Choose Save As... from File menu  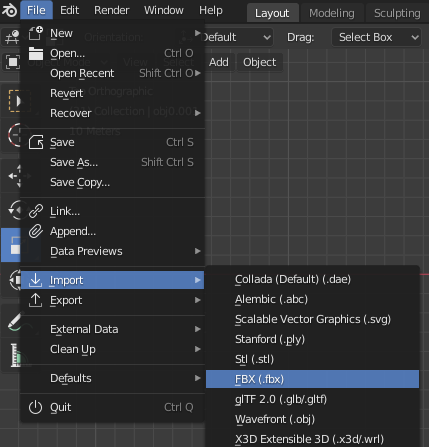[x=112, y=162]
